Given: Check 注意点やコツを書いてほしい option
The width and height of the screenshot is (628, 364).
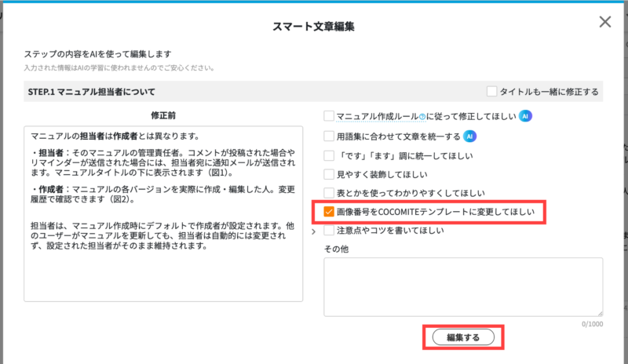Looking at the screenshot, I should click(x=329, y=231).
